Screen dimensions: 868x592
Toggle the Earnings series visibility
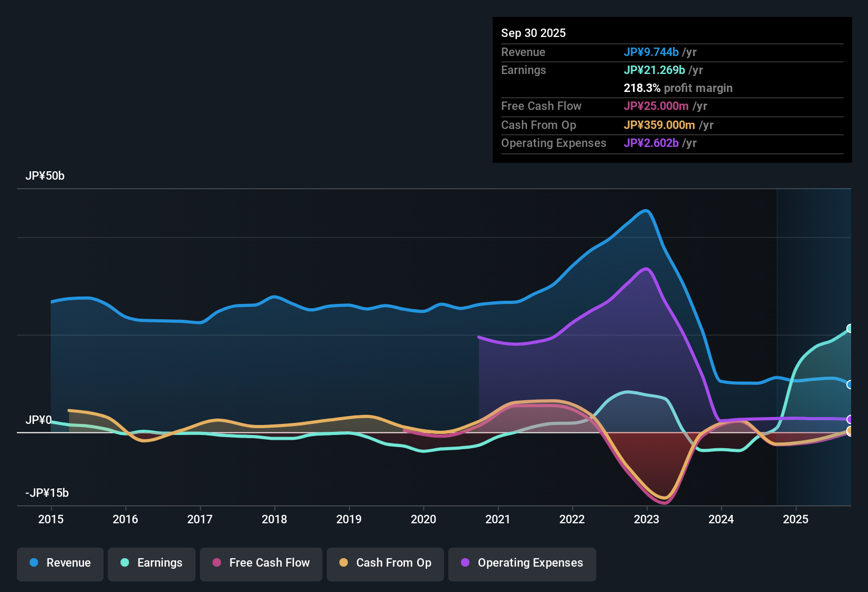[152, 563]
